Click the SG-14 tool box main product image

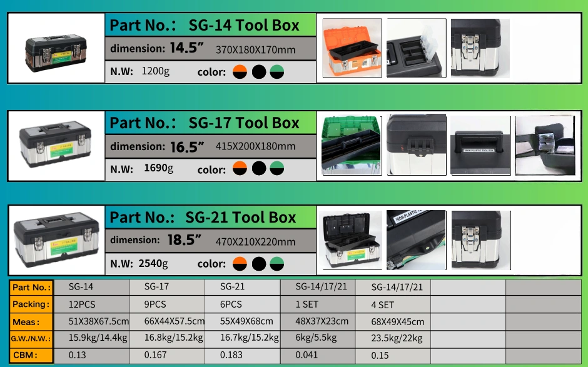pyautogui.click(x=56, y=53)
